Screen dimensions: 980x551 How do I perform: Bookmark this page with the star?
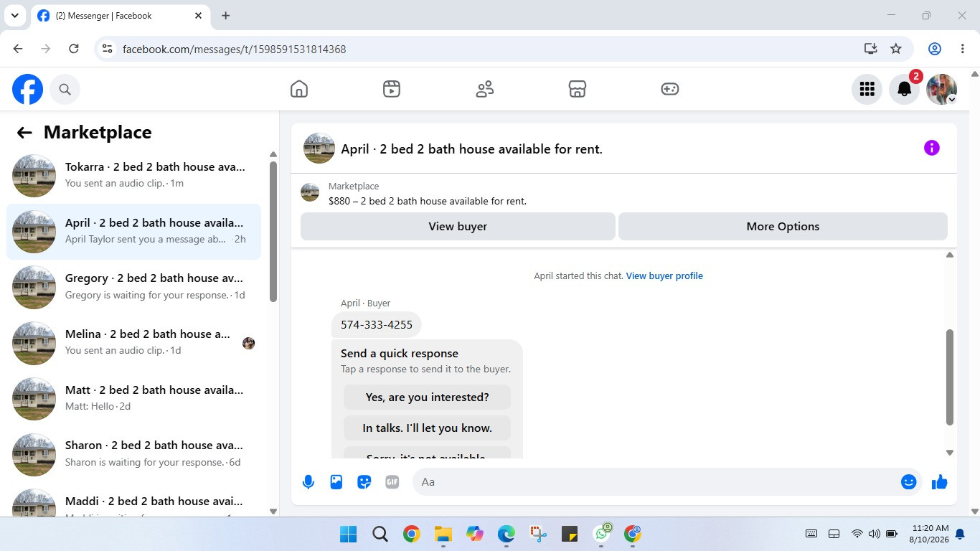[896, 49]
